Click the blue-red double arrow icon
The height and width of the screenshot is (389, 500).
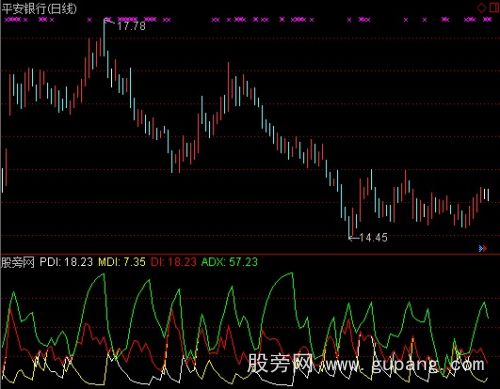tap(483, 248)
